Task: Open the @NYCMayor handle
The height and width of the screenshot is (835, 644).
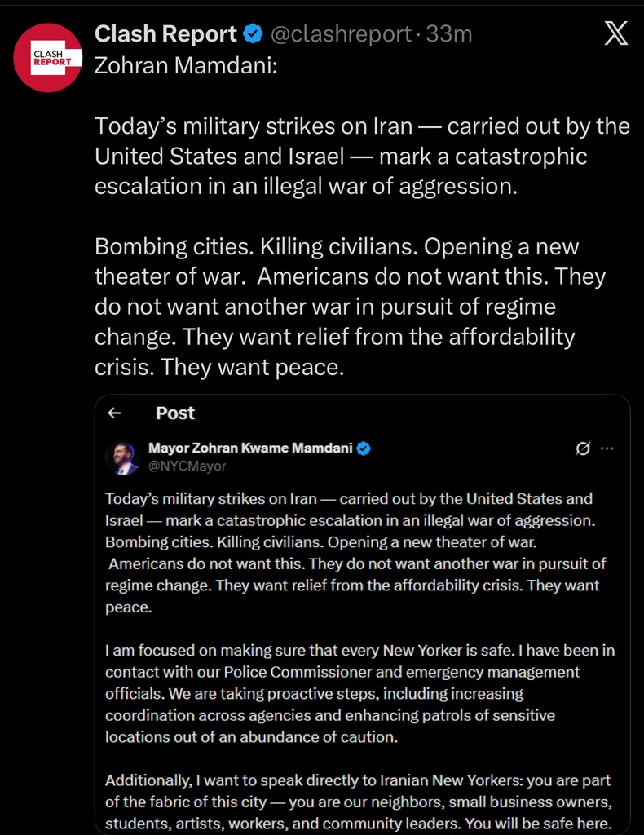Action: point(187,466)
